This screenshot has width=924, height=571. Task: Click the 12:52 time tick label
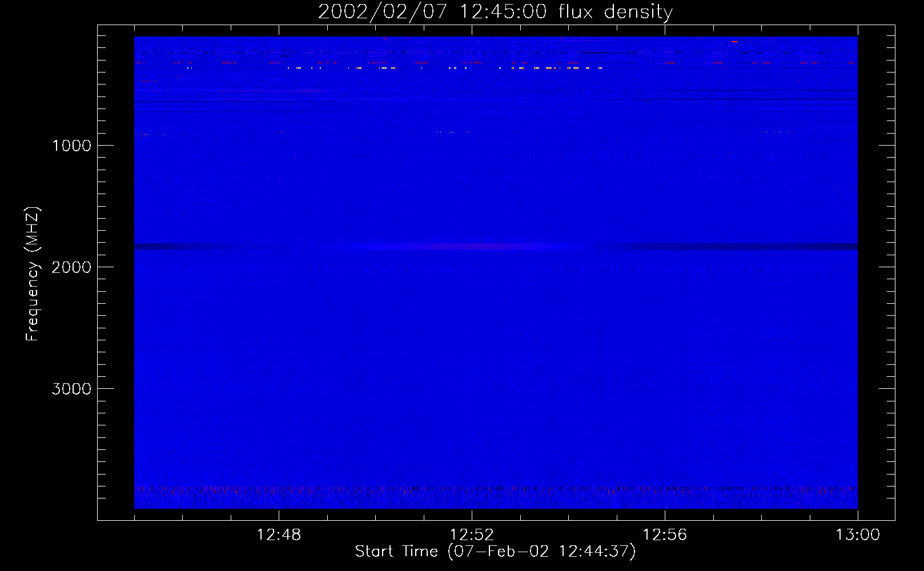click(472, 535)
